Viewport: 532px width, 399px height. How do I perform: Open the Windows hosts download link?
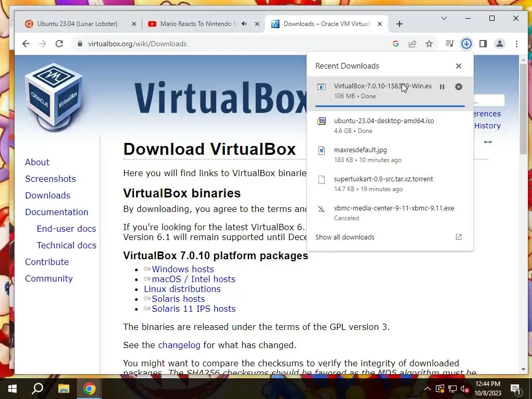click(x=182, y=269)
